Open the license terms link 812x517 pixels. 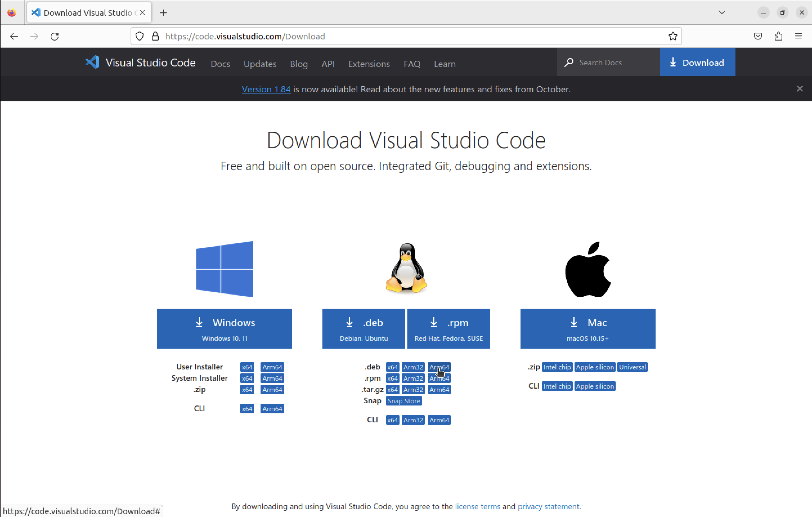click(477, 506)
